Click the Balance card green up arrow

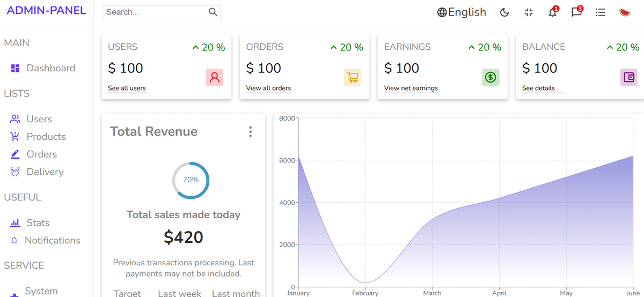pos(610,48)
